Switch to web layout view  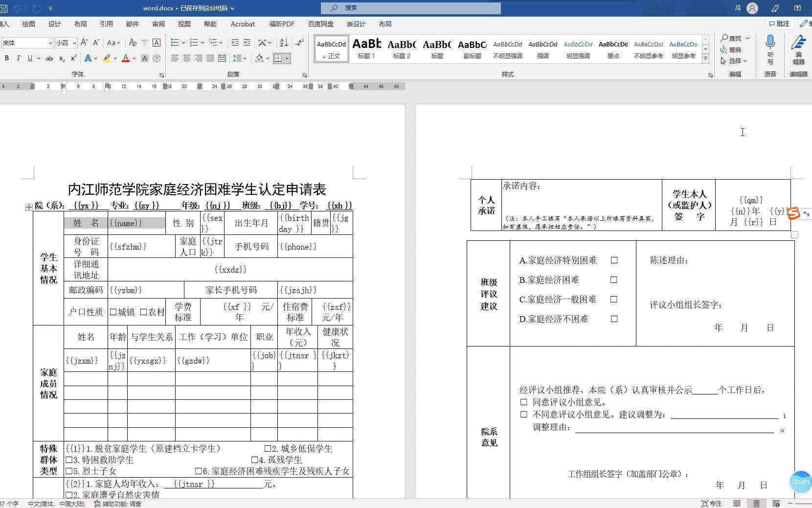tap(776, 504)
